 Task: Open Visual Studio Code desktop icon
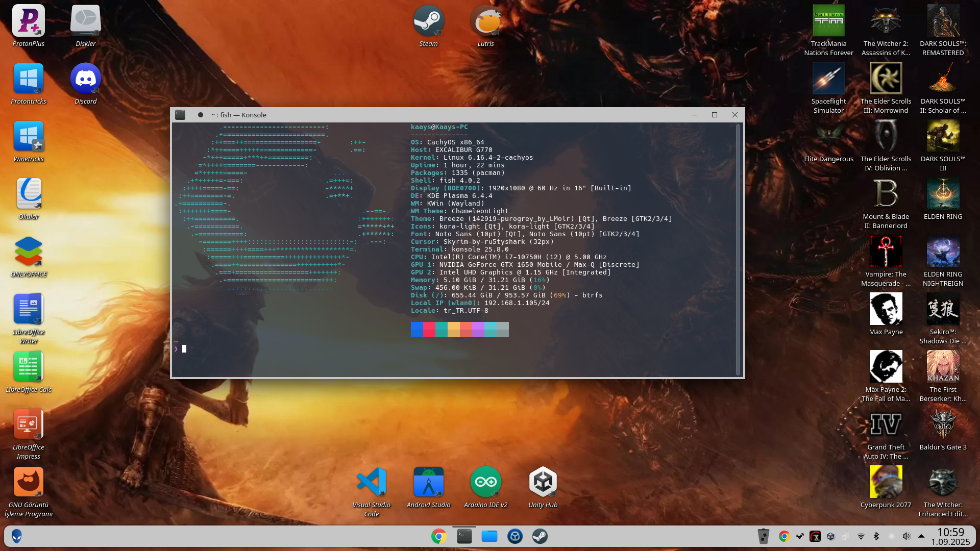(372, 482)
